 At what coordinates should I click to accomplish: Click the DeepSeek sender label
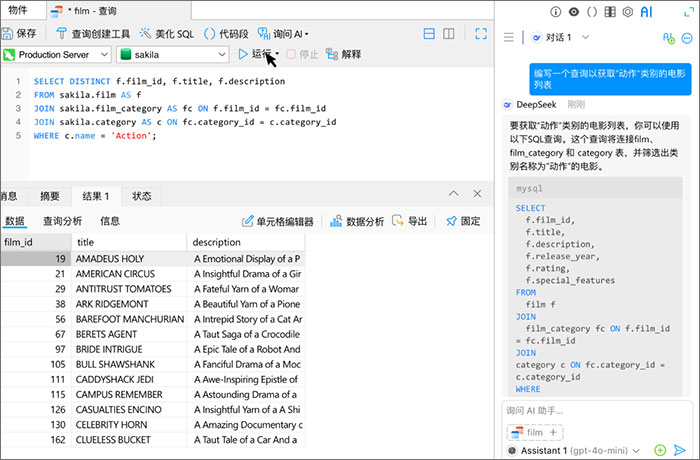[536, 105]
